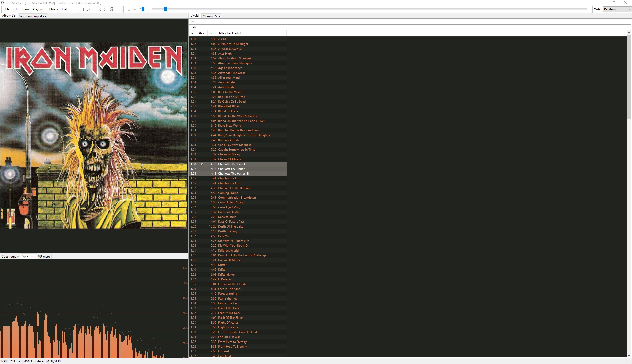
Task: Open the Playback menu
Action: (39, 9)
